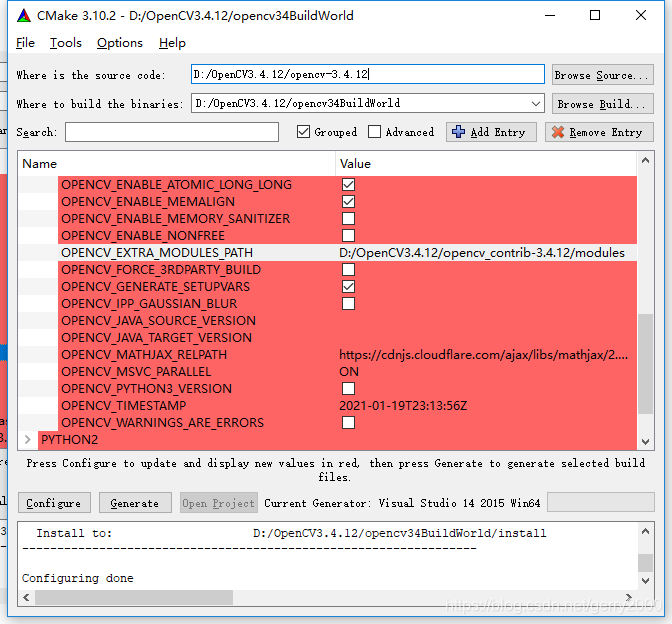Click the variable list scrollbar thumb
This screenshot has width=672, height=624.
click(x=645, y=364)
